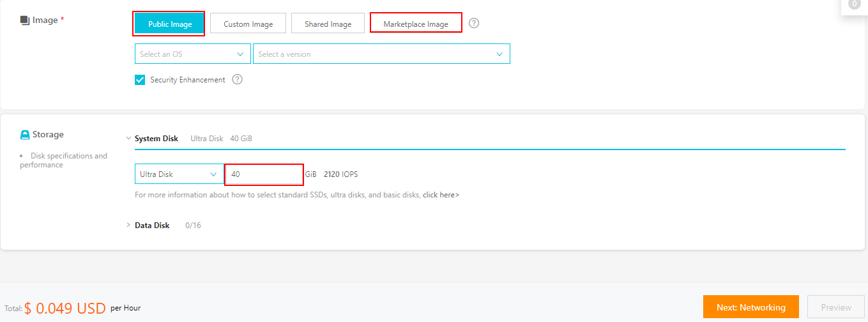Click the total price $0.049 USD
Image resolution: width=868 pixels, height=322 pixels.
coord(65,308)
